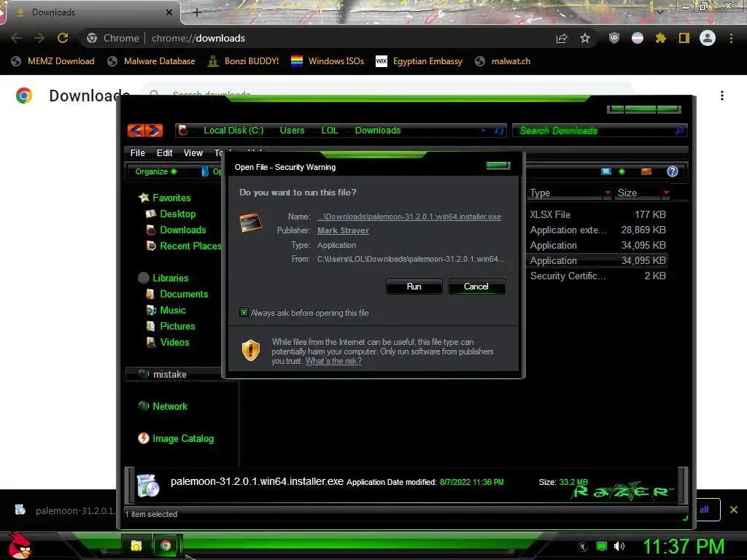Select Local Disk (C:) breadcrumb
Screen dimensions: 747x560
[233, 131]
